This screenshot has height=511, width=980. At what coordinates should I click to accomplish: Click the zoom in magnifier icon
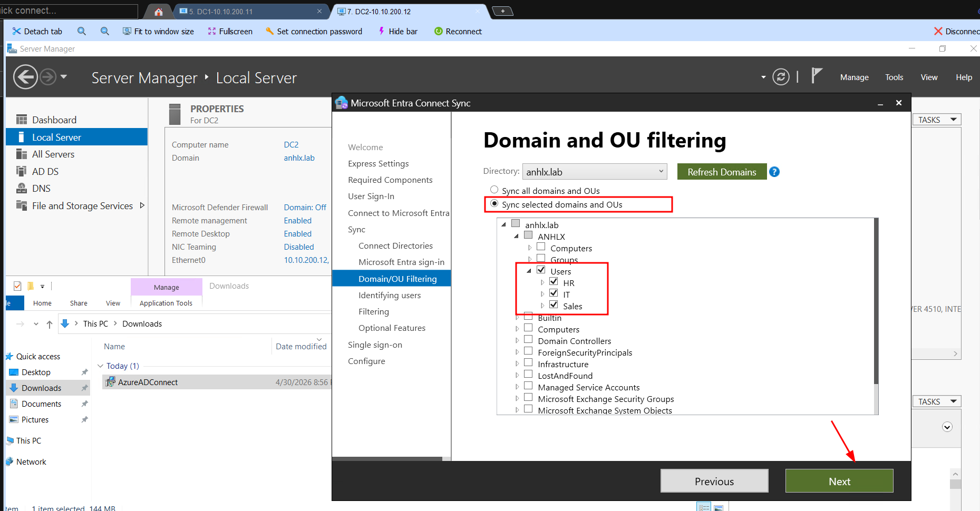coord(82,31)
